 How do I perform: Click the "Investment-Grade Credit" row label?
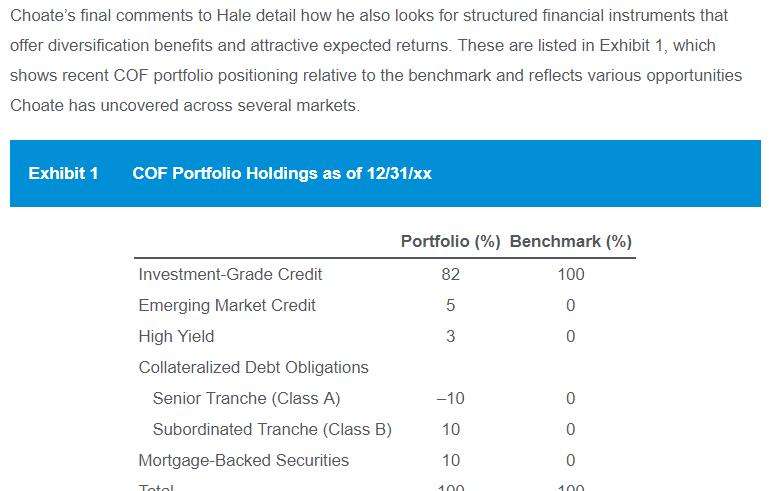[x=230, y=274]
